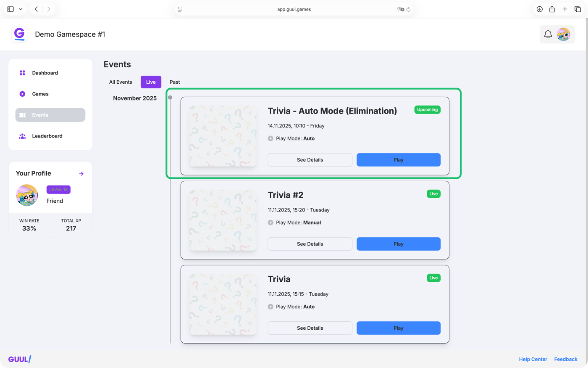Reload the page in the address bar
Screen dimensions: 588x368
(x=408, y=9)
